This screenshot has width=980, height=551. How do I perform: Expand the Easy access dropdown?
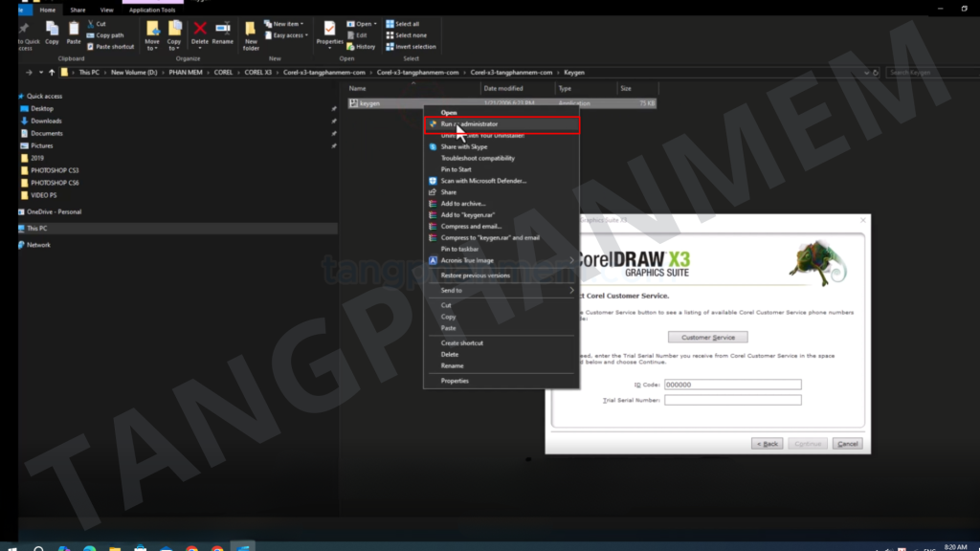pyautogui.click(x=288, y=35)
